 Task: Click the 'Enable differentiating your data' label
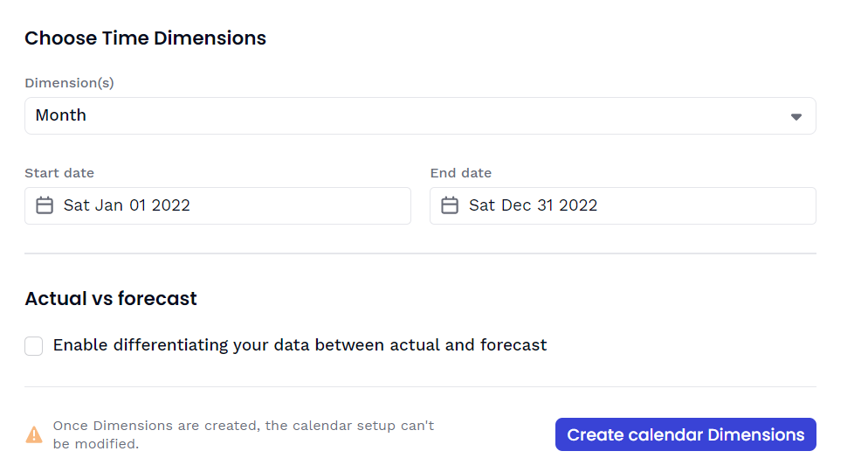coord(300,345)
